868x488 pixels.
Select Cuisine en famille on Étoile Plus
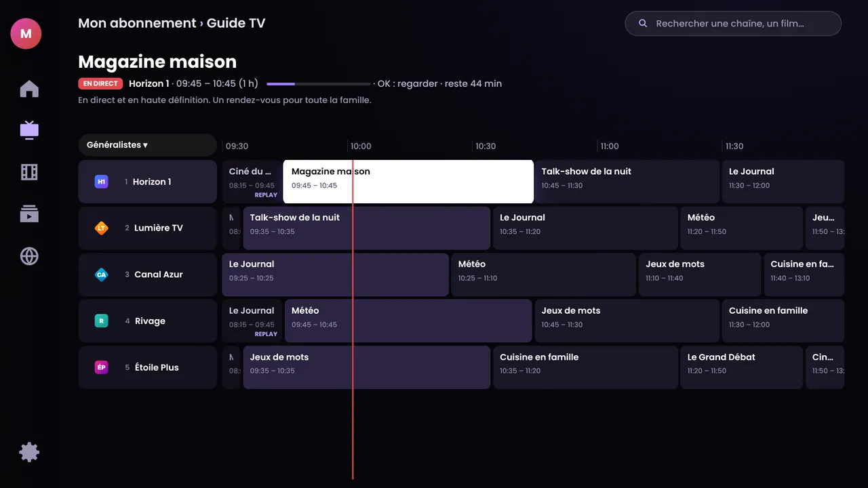click(x=586, y=367)
